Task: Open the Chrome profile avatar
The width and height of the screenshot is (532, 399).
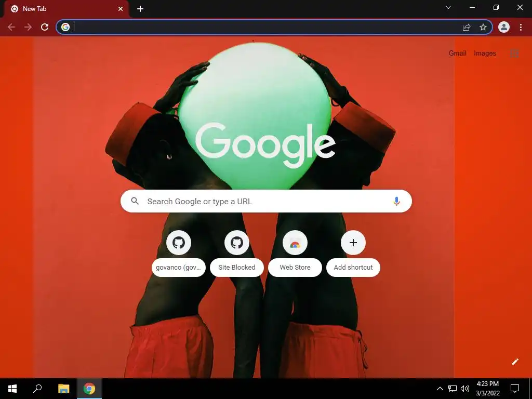Action: pos(504,27)
